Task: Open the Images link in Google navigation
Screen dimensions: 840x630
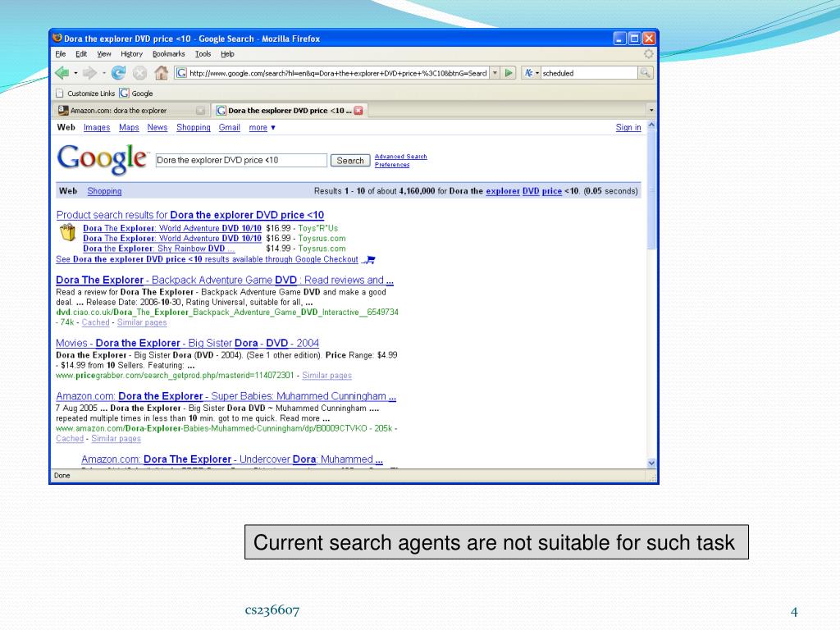Action: point(97,127)
